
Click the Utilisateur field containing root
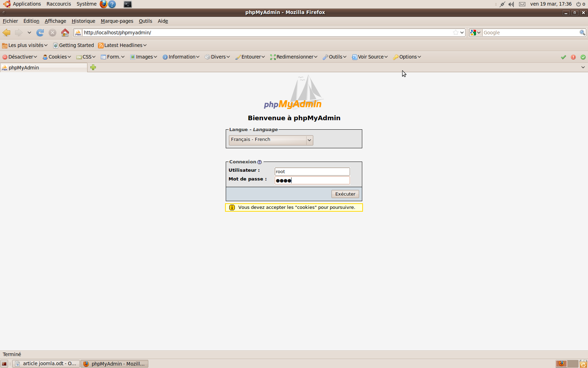[312, 171]
